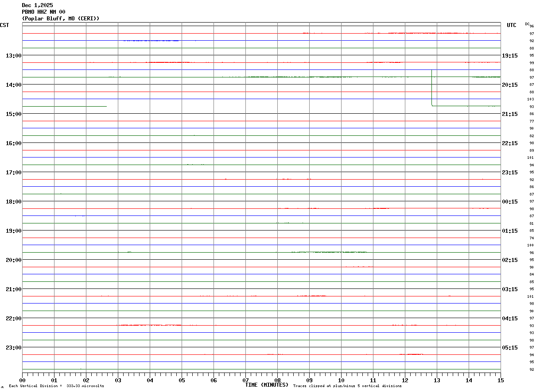The height and width of the screenshot is (392, 536).
Task: Select the 15:00 CST time label
Action: 14,114
